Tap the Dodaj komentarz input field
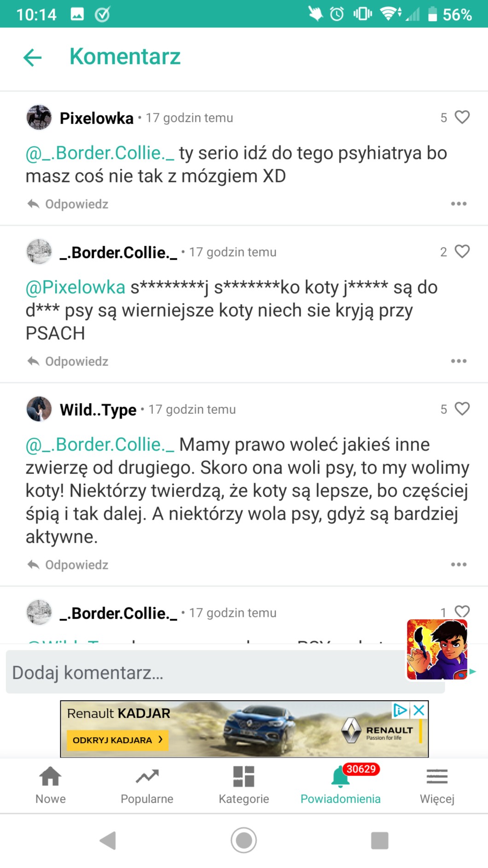 point(203,673)
